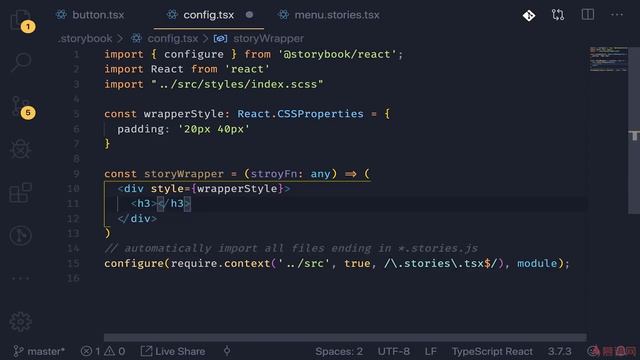Open changes compare icon in editor toolbar
The width and height of the screenshot is (640, 360).
coord(558,15)
